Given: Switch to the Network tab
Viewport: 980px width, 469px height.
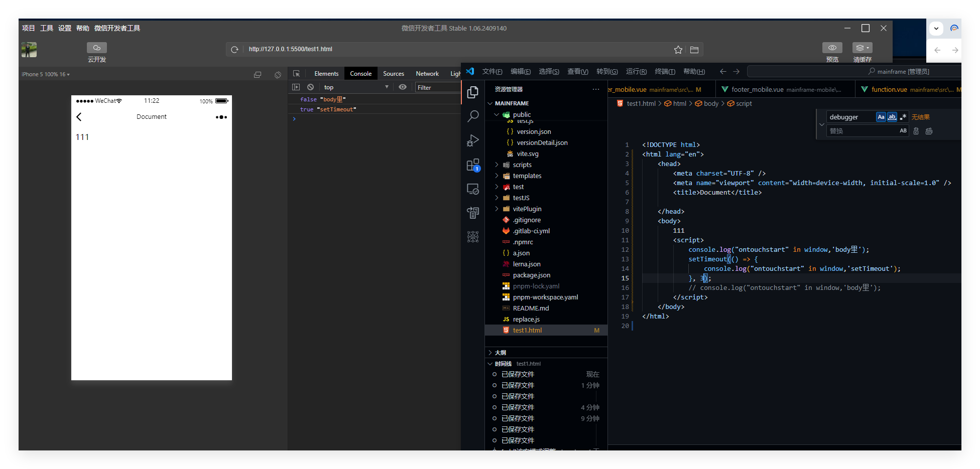Looking at the screenshot, I should [x=427, y=74].
